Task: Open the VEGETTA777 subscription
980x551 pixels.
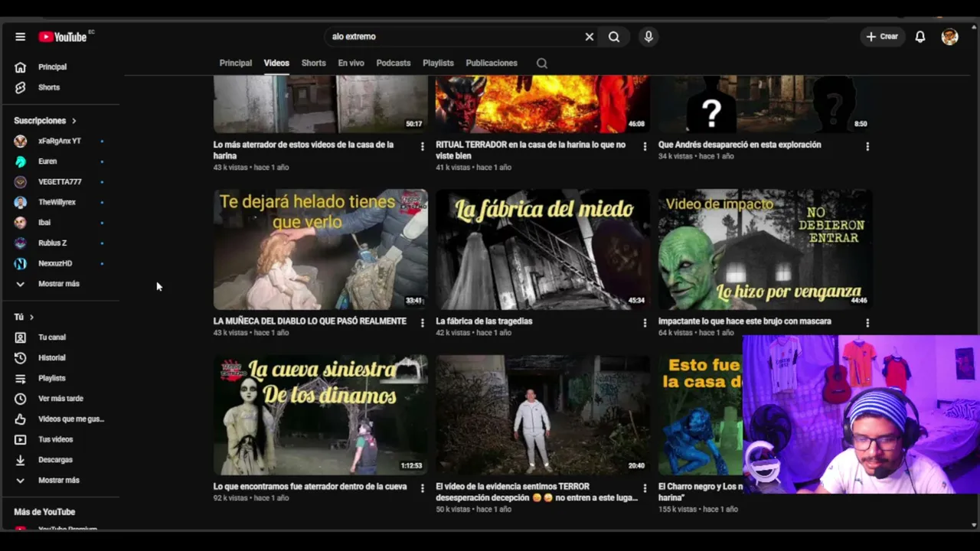Action: [x=61, y=182]
